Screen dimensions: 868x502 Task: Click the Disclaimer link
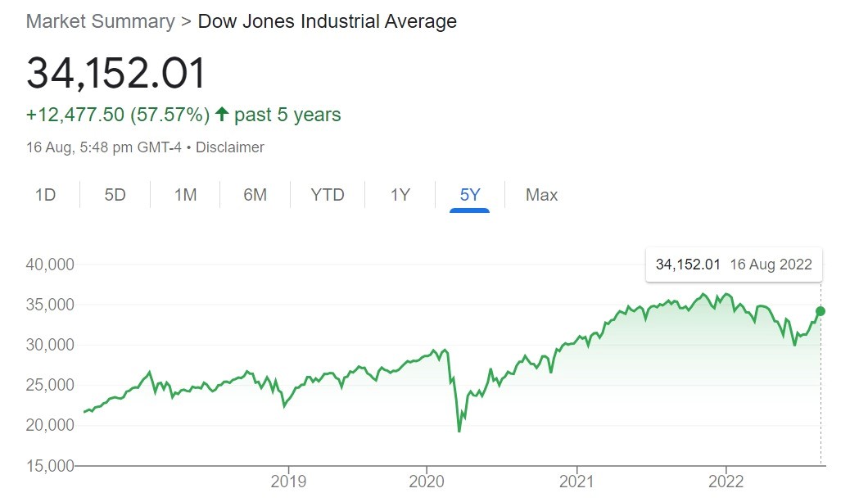pyautogui.click(x=230, y=147)
